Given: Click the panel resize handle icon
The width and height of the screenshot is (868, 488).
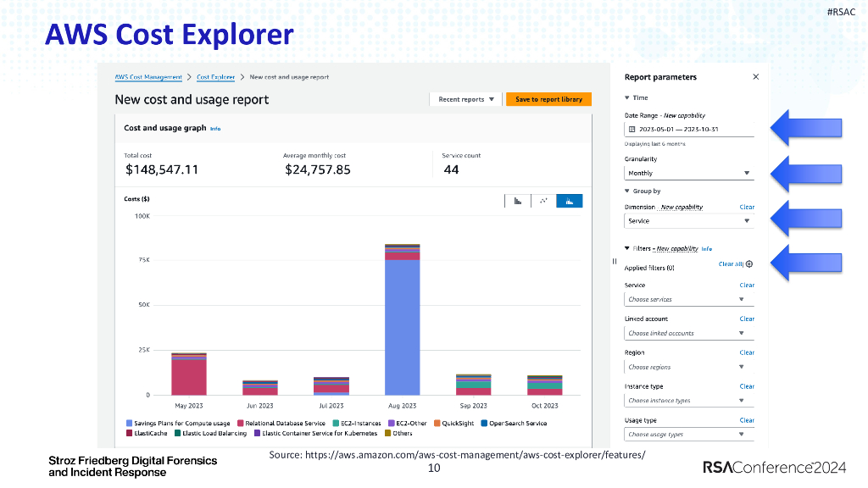Looking at the screenshot, I should coord(615,261).
